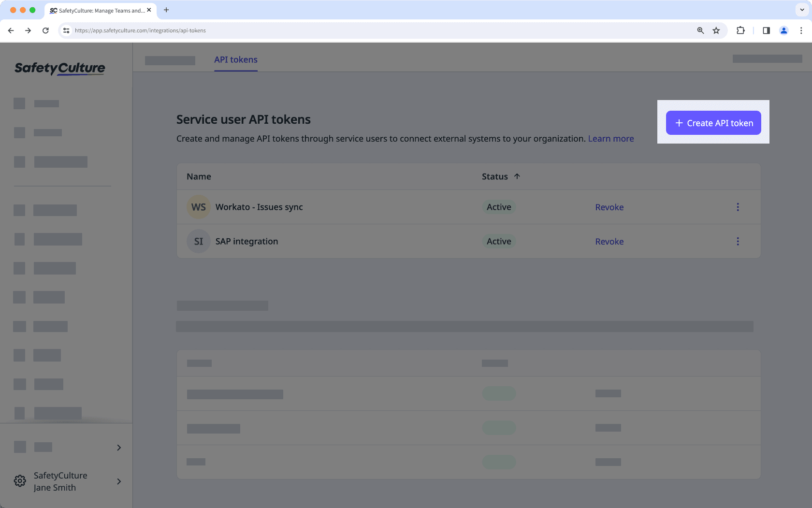812x508 pixels.
Task: Switch to the API tokens tab
Action: pos(235,59)
